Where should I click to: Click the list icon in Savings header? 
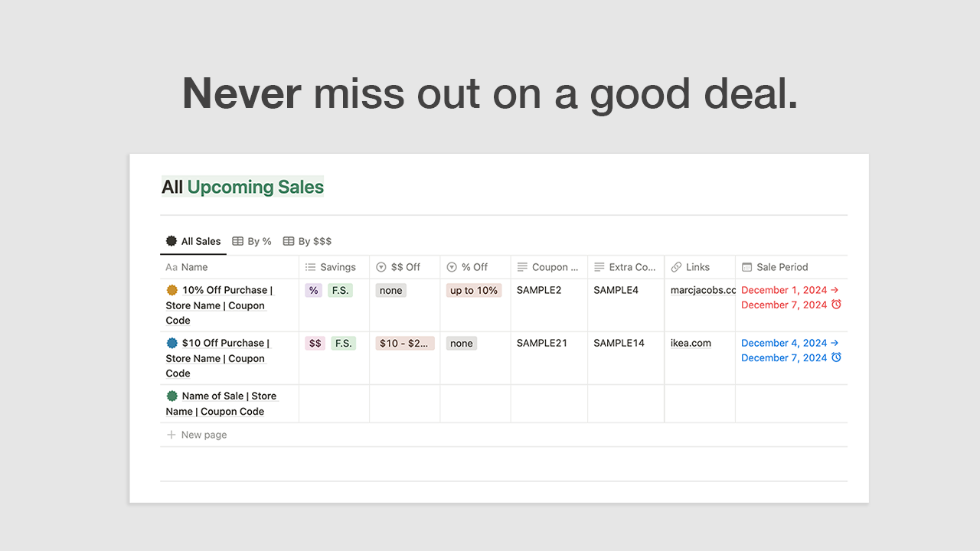point(310,267)
